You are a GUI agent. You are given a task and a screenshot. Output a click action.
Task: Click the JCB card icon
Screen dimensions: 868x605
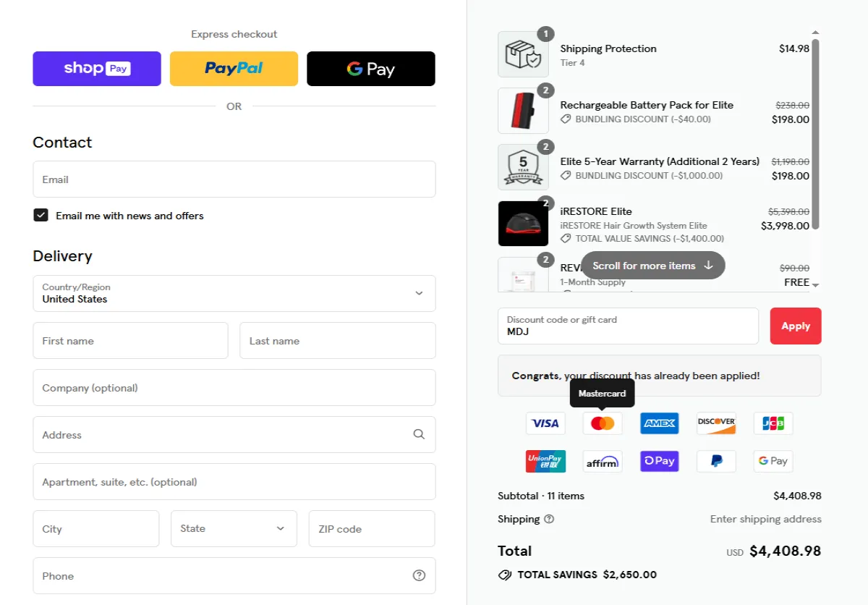[x=773, y=423]
